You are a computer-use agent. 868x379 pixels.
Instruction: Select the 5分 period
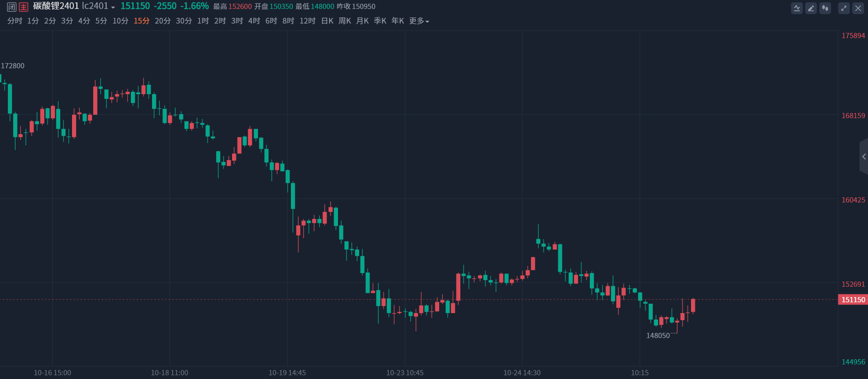tap(101, 21)
